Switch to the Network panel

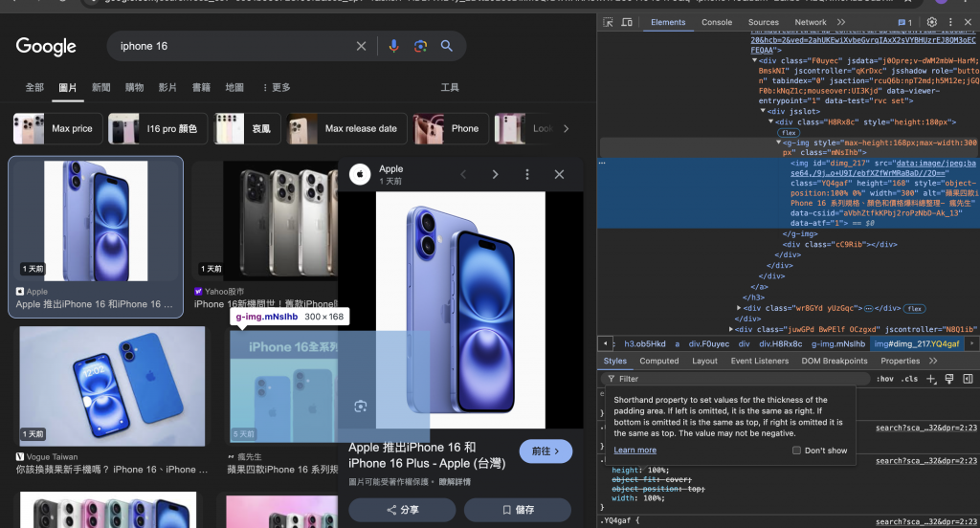811,22
